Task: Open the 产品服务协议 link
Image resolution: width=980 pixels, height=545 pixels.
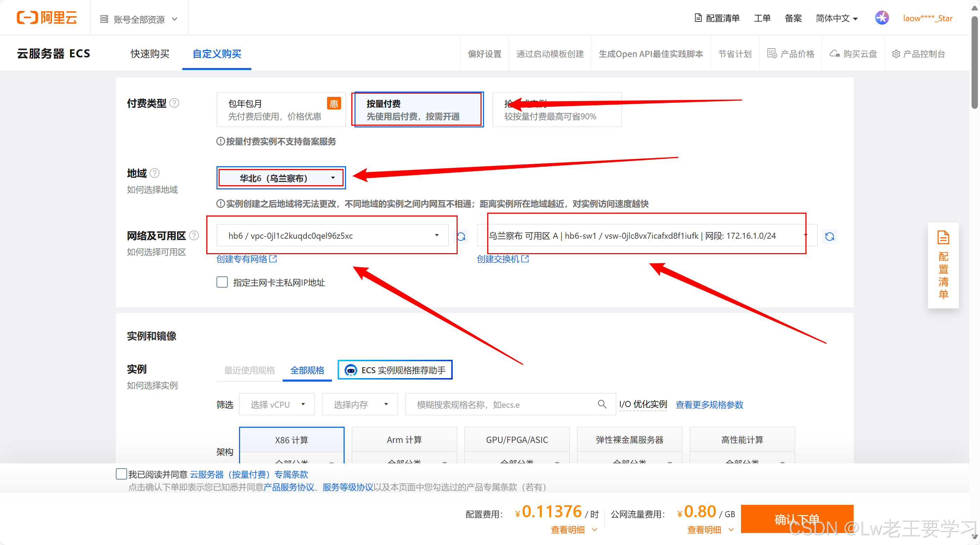Action: pos(289,487)
